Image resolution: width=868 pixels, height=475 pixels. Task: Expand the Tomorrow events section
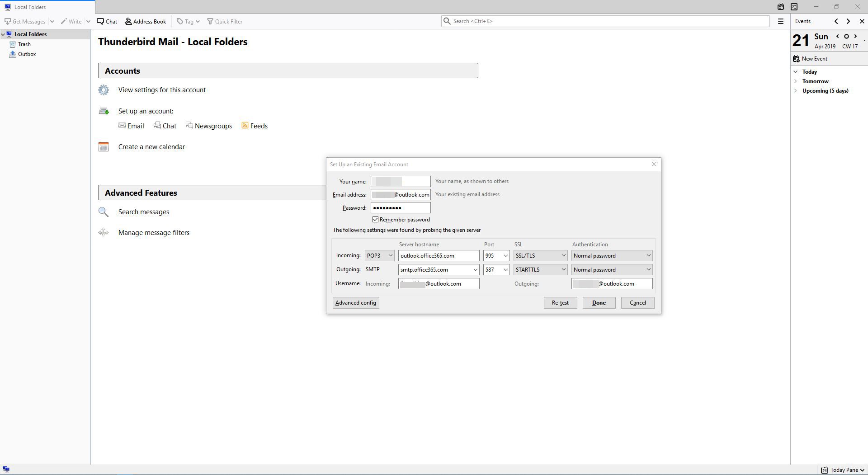tap(795, 81)
